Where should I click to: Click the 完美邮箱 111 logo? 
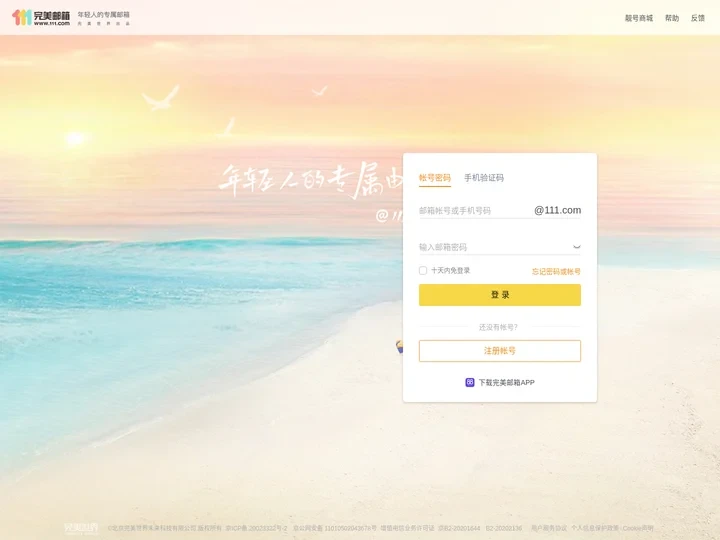(x=41, y=17)
